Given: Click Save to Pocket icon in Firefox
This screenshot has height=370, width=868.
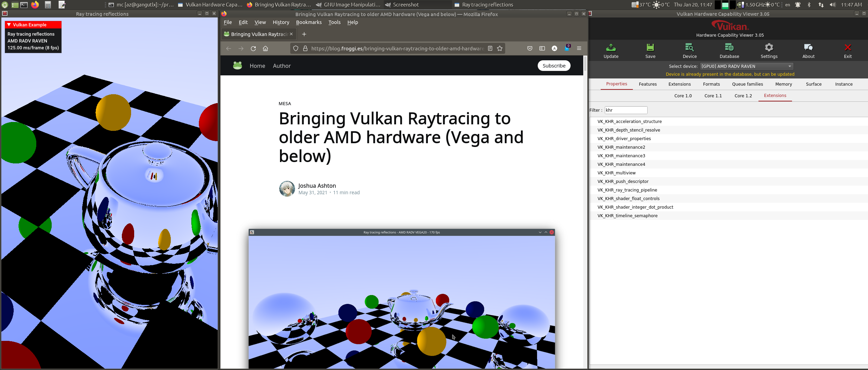Looking at the screenshot, I should (530, 48).
